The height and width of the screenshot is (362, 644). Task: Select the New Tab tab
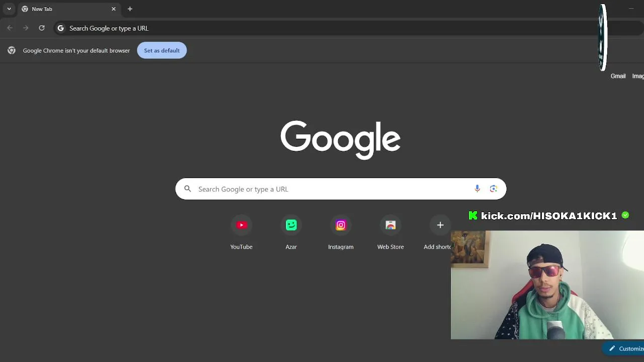[68, 9]
